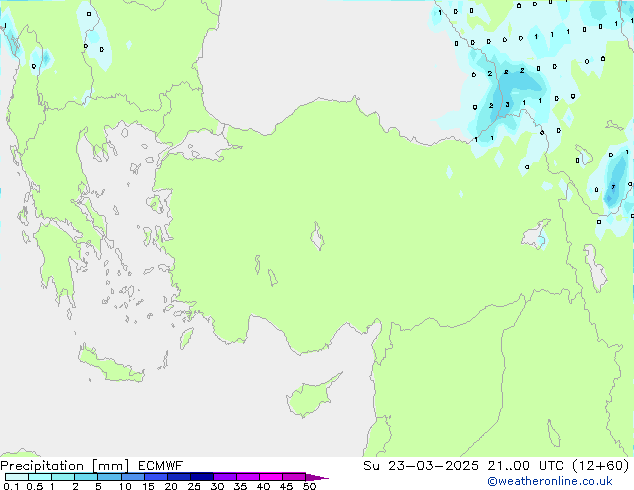
Task: Click the '30' legend scale label
Action: pyautogui.click(x=217, y=486)
